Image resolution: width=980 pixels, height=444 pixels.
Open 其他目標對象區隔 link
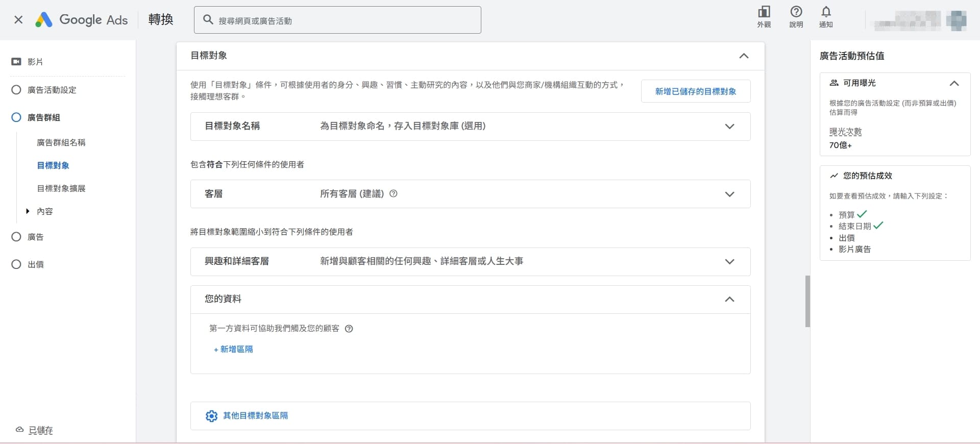pyautogui.click(x=255, y=416)
